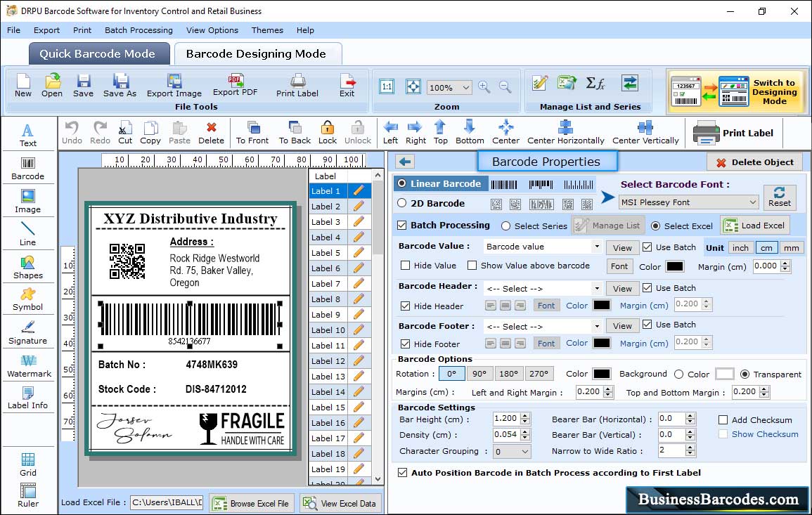
Task: Click the Export PDF icon
Action: tap(235, 86)
